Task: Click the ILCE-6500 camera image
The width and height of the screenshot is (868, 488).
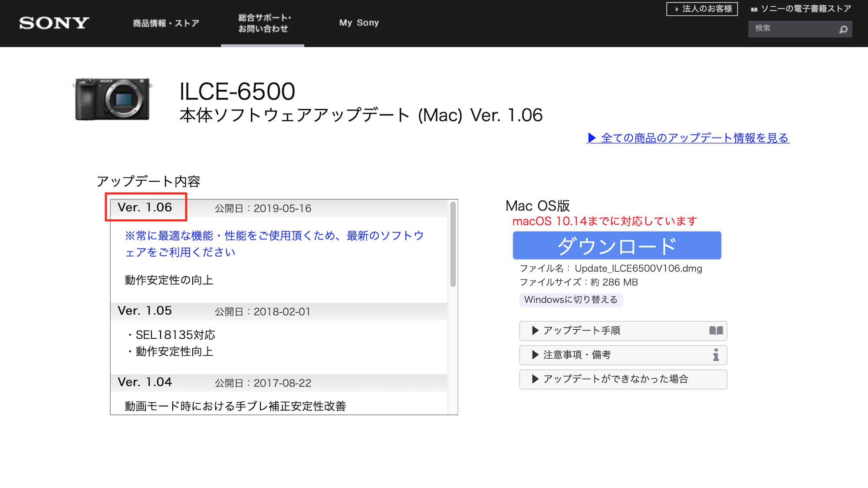Action: click(x=112, y=99)
